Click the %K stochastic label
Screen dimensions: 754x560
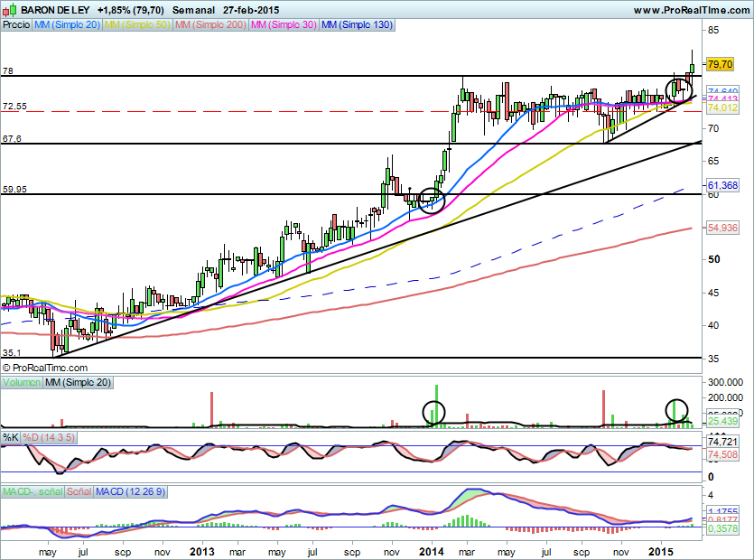pyautogui.click(x=11, y=438)
